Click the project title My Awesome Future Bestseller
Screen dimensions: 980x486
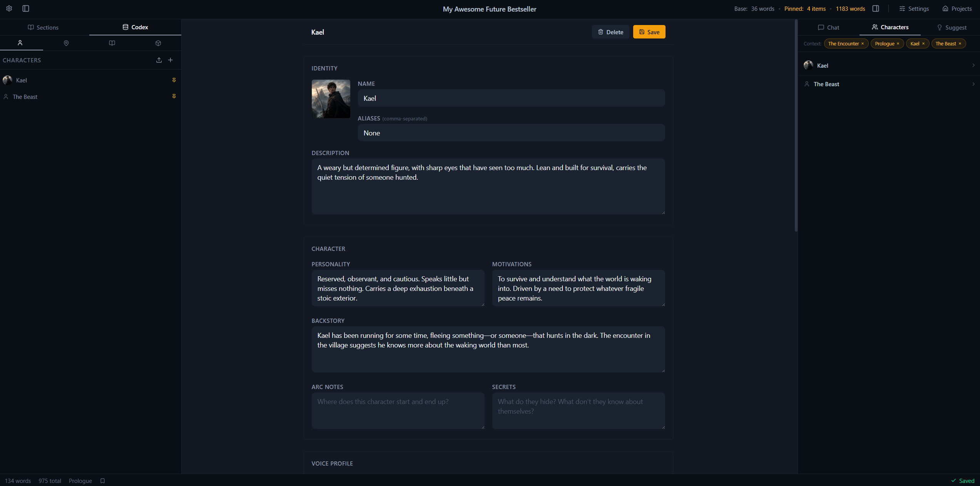tap(489, 9)
